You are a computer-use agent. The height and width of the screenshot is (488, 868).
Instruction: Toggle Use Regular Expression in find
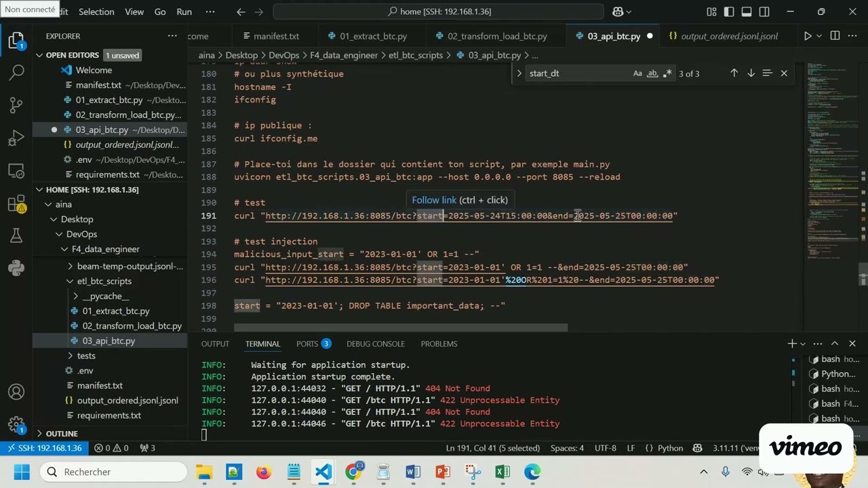point(667,73)
